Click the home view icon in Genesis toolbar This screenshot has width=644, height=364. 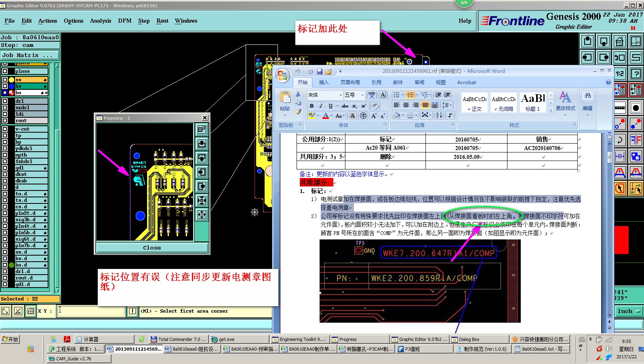point(620,41)
